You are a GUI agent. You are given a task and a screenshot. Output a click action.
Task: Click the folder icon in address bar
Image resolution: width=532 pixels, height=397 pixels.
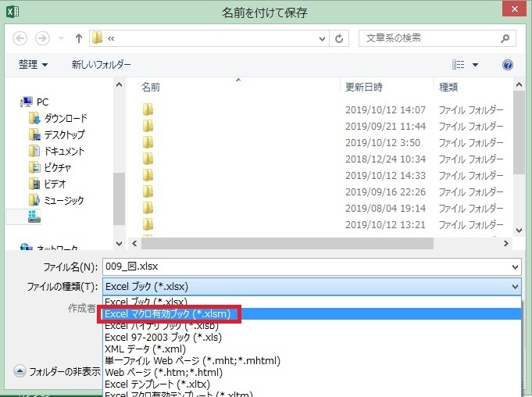click(x=98, y=38)
